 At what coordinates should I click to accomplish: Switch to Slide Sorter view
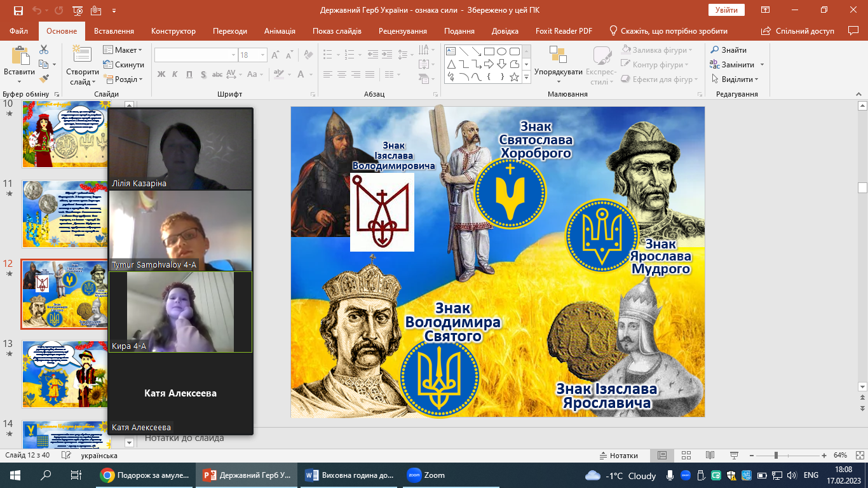tap(686, 456)
